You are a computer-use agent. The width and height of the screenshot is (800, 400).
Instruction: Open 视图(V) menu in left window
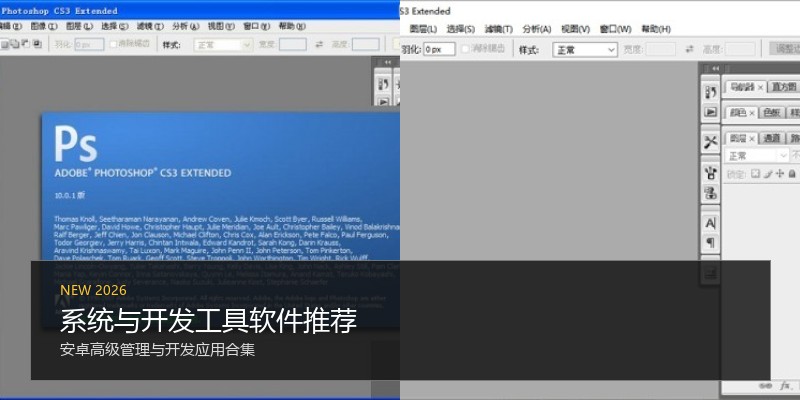pyautogui.click(x=221, y=27)
